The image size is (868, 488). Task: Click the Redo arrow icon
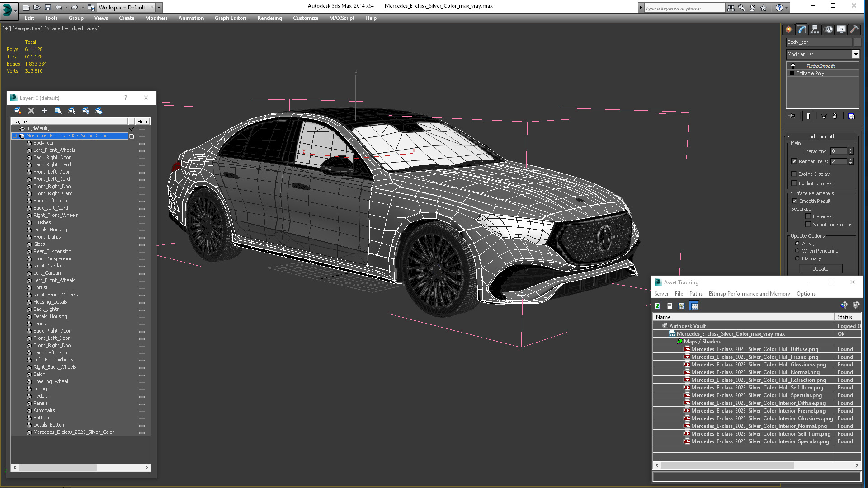pyautogui.click(x=75, y=8)
